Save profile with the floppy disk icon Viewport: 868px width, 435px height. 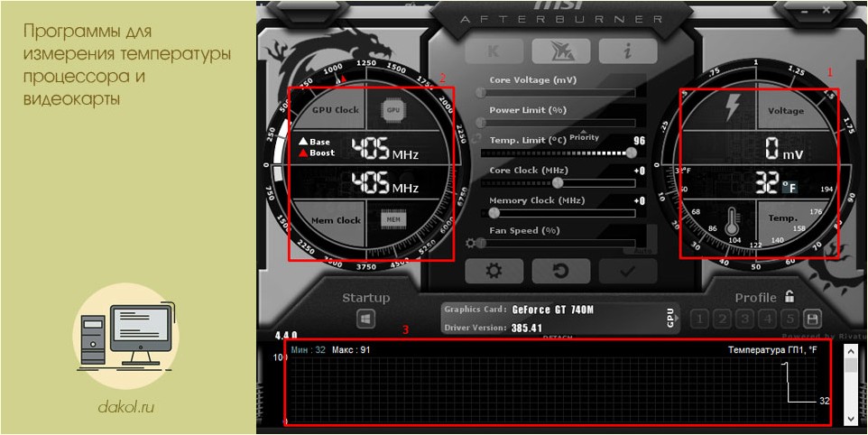point(813,319)
